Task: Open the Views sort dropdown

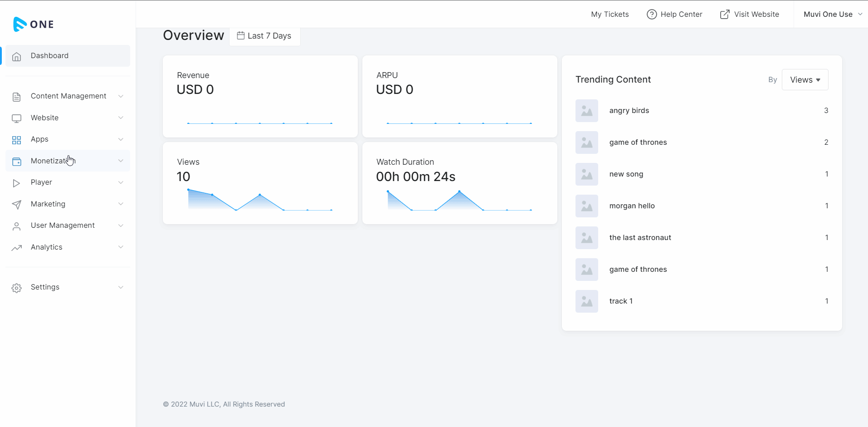Action: 805,80
